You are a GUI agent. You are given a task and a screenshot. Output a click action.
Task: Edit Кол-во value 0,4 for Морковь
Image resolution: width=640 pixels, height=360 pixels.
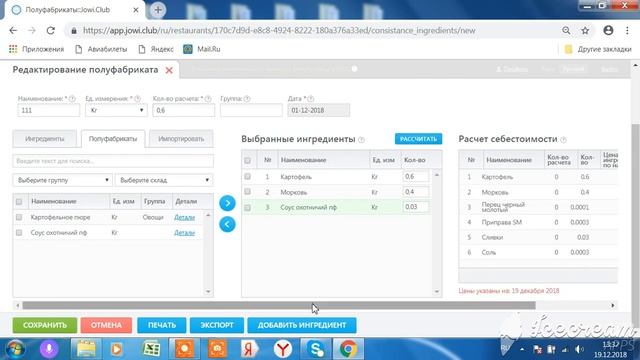(x=416, y=192)
